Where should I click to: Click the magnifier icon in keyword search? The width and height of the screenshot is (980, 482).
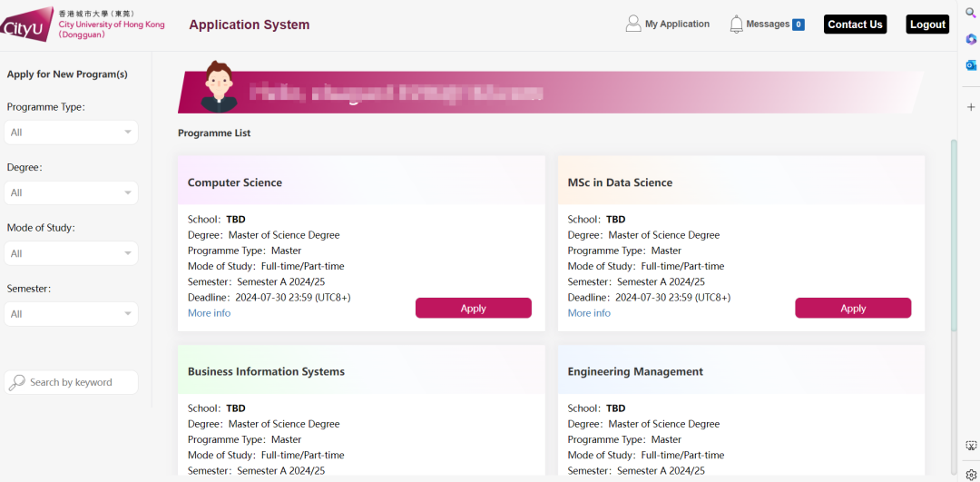point(17,382)
